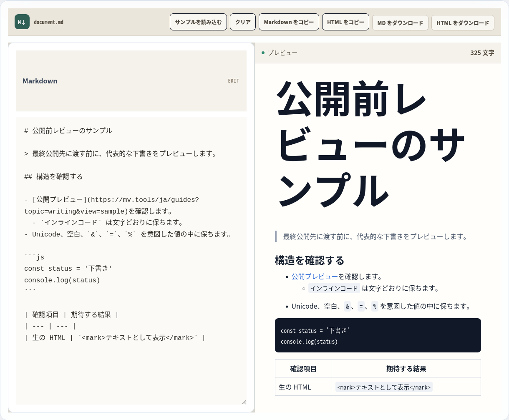
Task: Click the HTML をコピー button
Action: click(x=345, y=22)
